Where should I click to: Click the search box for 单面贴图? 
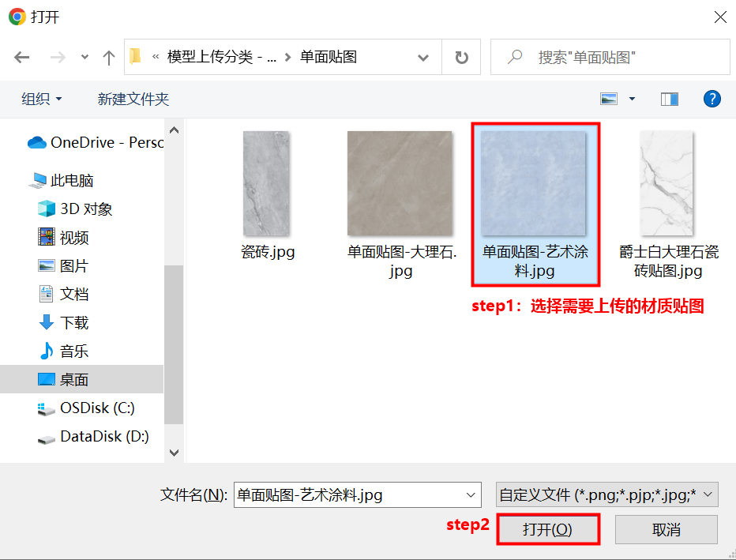(x=610, y=58)
